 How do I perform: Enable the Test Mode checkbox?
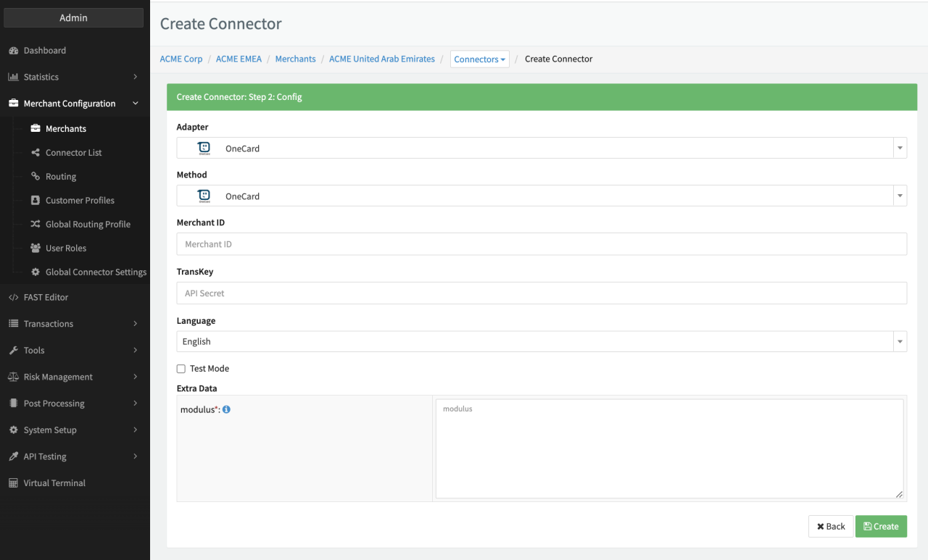181,369
